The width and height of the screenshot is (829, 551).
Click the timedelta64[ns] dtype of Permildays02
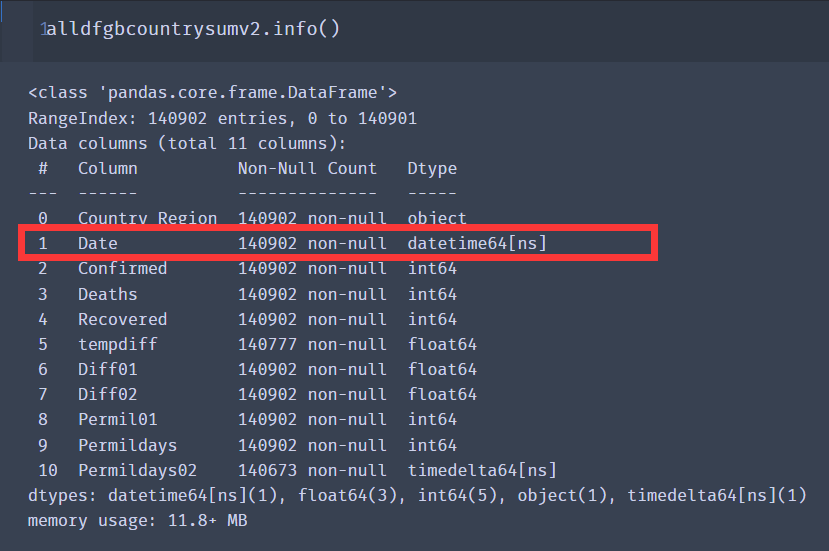pyautogui.click(x=482, y=470)
